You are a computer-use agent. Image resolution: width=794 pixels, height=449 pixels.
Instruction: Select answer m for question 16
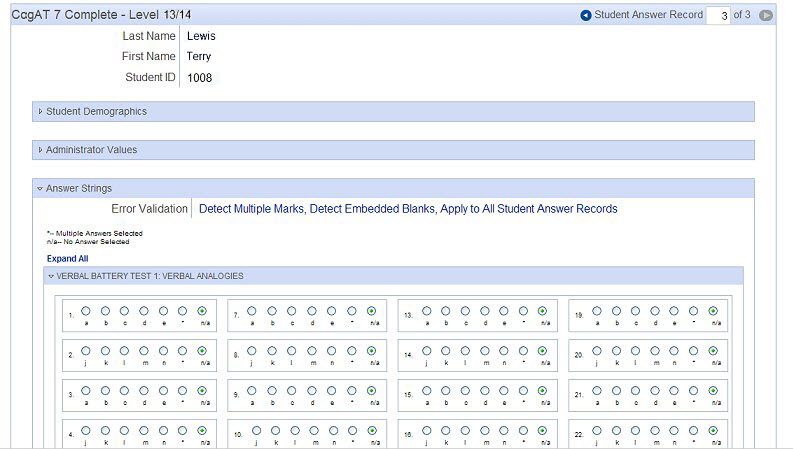click(x=485, y=431)
